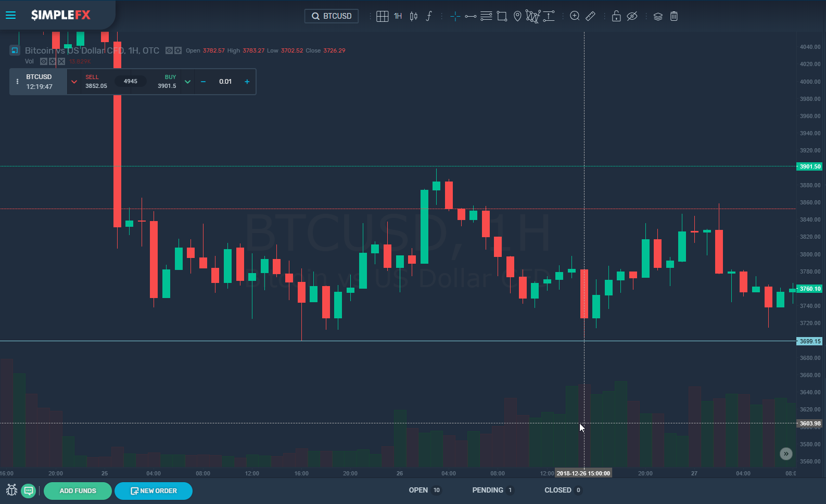The image size is (826, 504).
Task: Switch to the OPEN orders tab
Action: (x=425, y=490)
